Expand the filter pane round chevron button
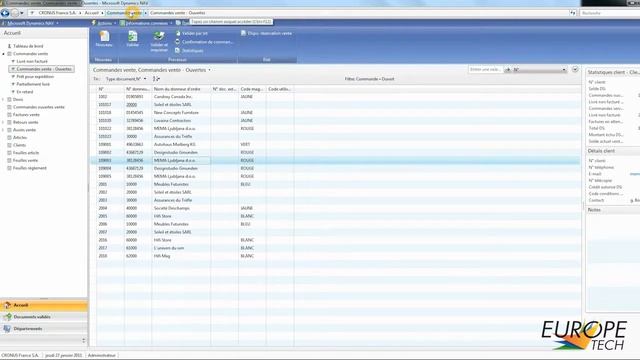The image size is (640, 360). (x=575, y=69)
